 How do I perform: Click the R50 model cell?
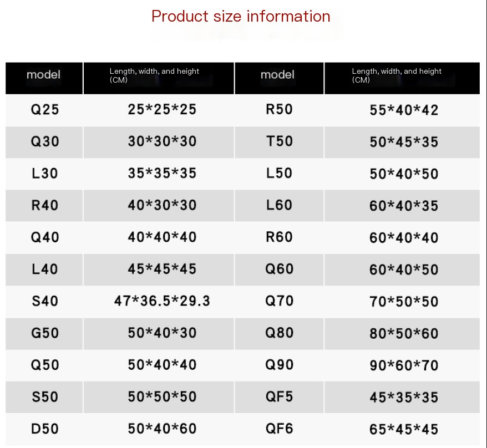(279, 109)
